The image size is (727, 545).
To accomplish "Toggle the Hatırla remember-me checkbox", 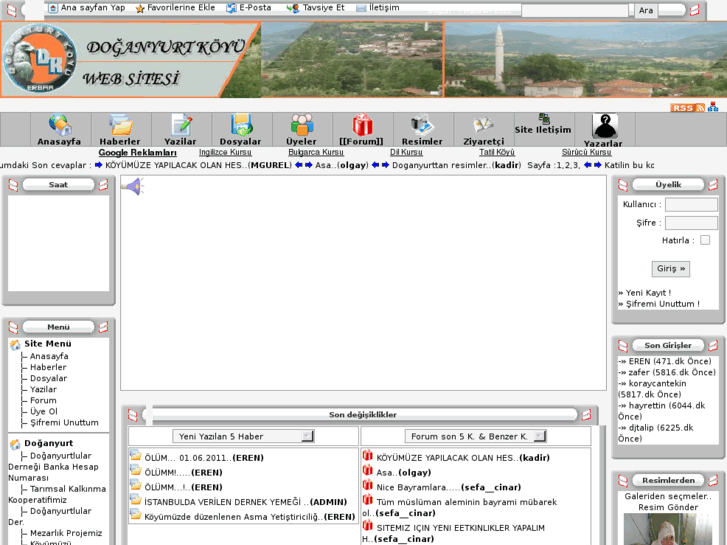I will [x=705, y=240].
